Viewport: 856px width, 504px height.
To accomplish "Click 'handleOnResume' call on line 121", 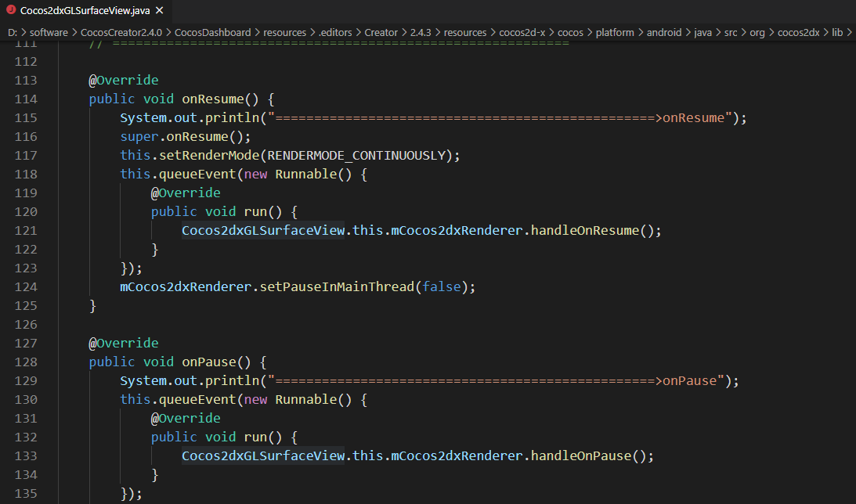I will tap(585, 231).
